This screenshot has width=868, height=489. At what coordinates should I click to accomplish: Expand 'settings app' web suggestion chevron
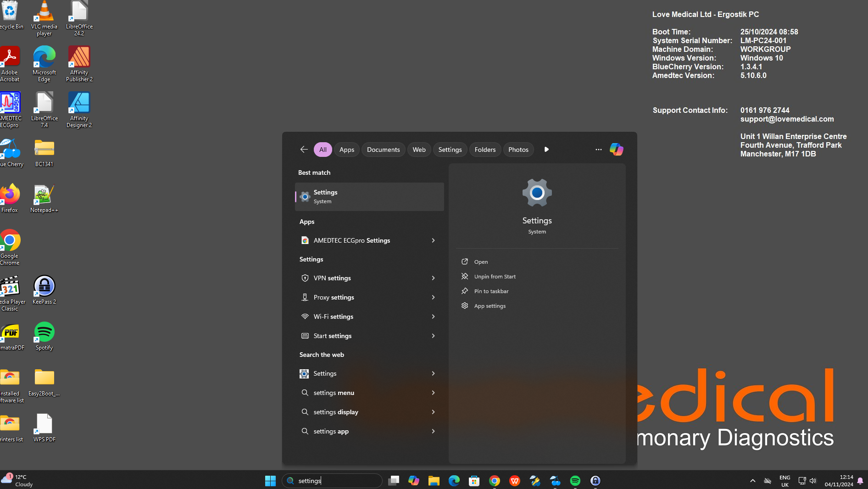coord(433,431)
